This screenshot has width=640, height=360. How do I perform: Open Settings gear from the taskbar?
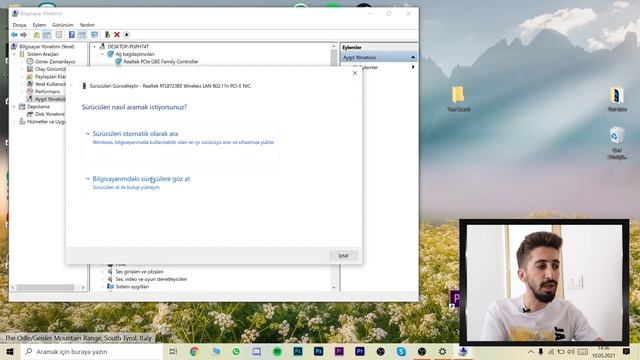[442, 351]
